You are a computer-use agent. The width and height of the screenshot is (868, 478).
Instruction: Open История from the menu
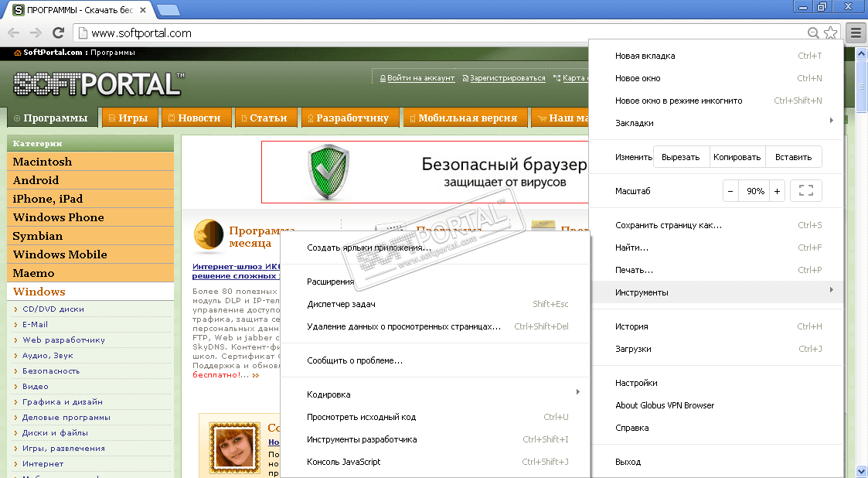click(717, 326)
